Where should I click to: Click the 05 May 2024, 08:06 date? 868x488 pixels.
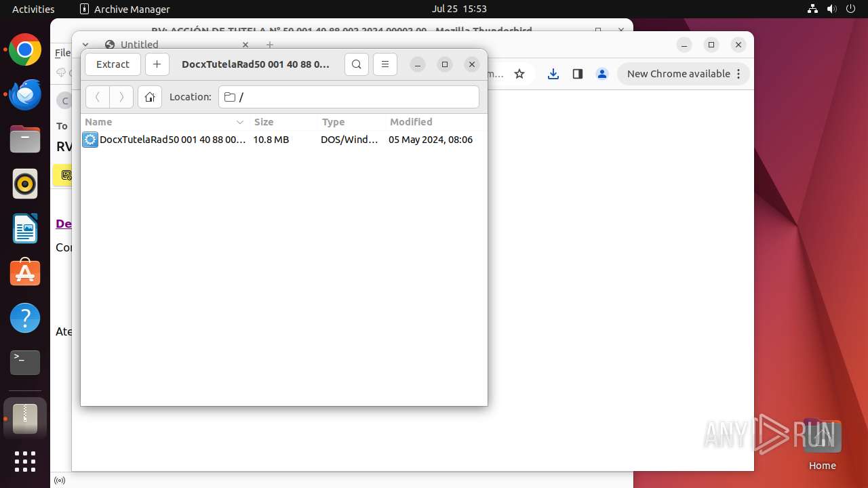pos(431,140)
